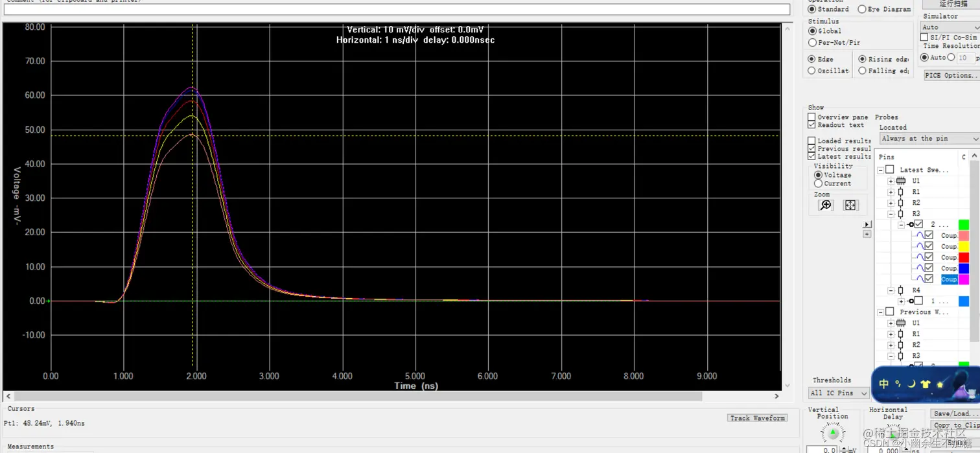Click the Chinese input mode icon on IME bar
The width and height of the screenshot is (980, 453).
pyautogui.click(x=883, y=384)
